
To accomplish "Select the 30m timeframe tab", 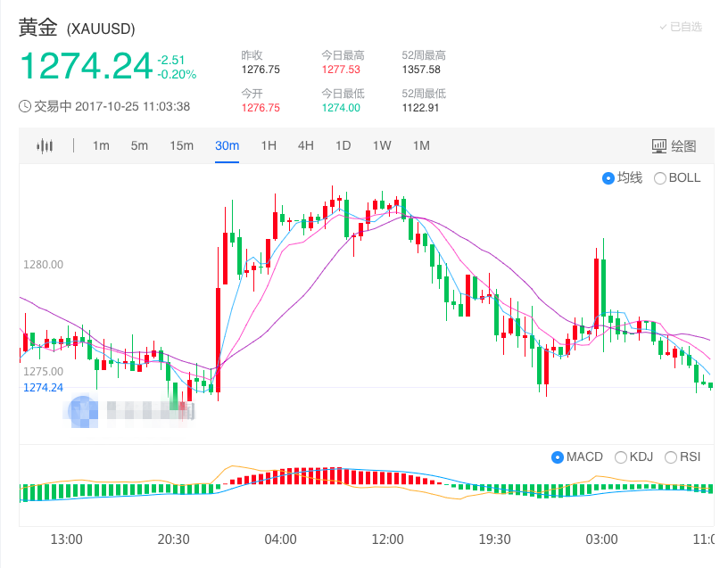I will (227, 145).
